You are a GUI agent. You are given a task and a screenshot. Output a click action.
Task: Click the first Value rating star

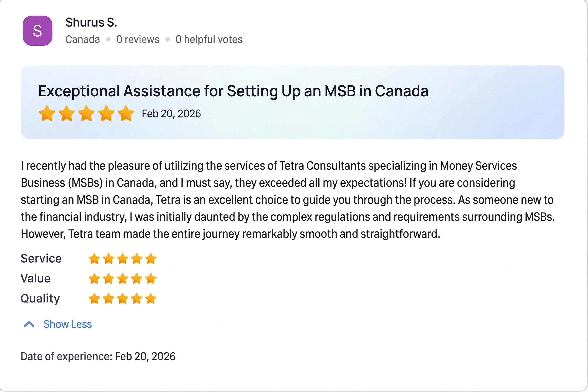(94, 279)
